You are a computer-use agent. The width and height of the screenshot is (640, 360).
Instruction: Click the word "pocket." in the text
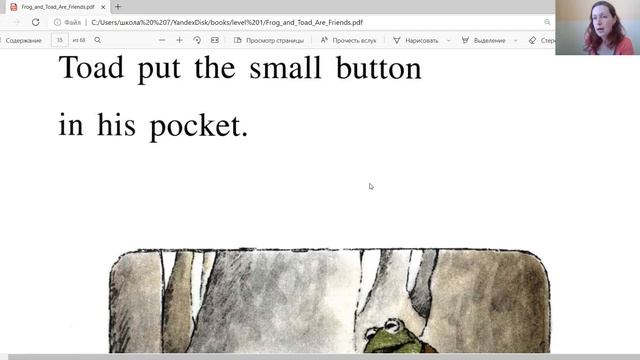pos(199,127)
